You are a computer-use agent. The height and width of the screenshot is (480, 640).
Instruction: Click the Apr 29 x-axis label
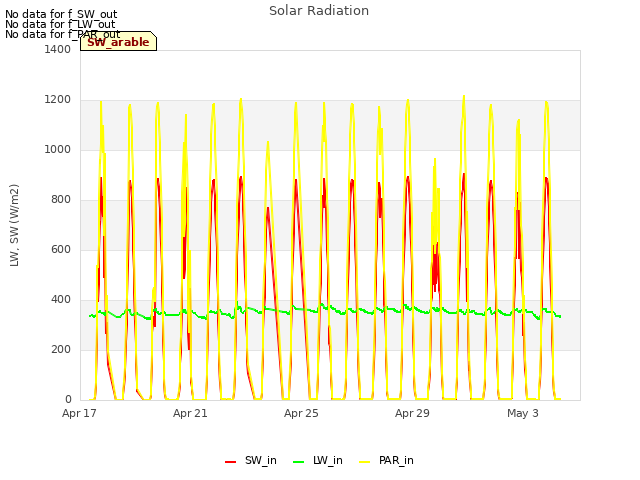(412, 413)
